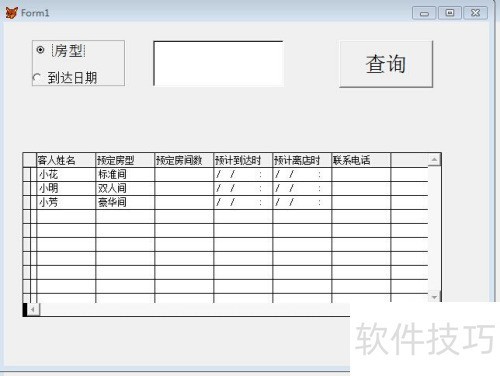Click the 预计到达时 column header
500x376 pixels.
(x=243, y=160)
